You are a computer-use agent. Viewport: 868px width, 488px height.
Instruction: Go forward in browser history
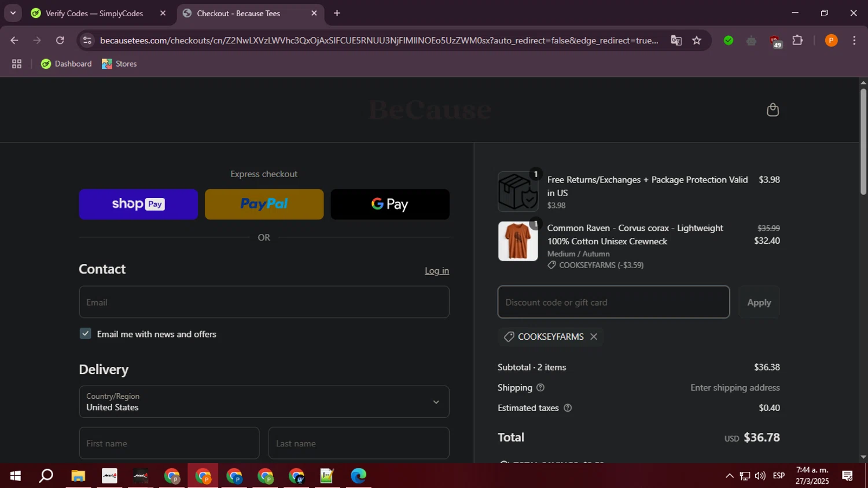37,41
